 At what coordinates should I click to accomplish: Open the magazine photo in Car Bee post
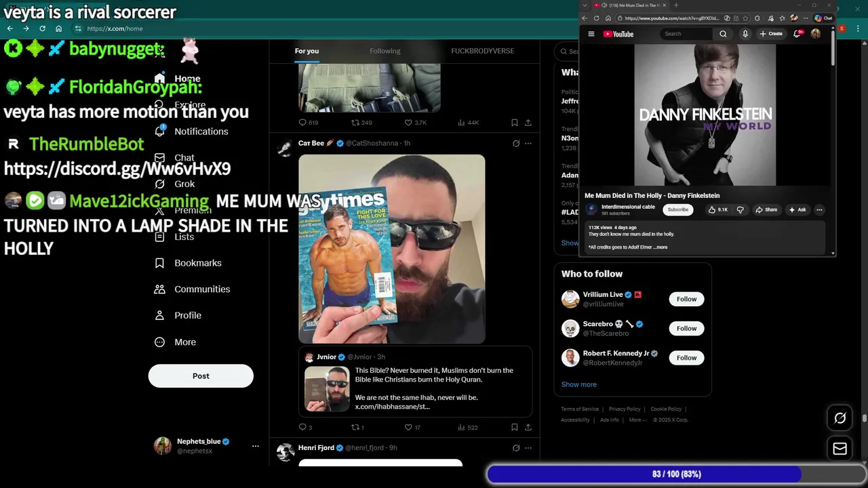click(392, 249)
